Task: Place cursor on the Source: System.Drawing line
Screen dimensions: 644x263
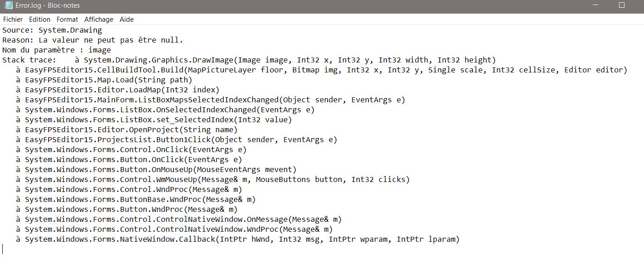Action: [x=52, y=30]
